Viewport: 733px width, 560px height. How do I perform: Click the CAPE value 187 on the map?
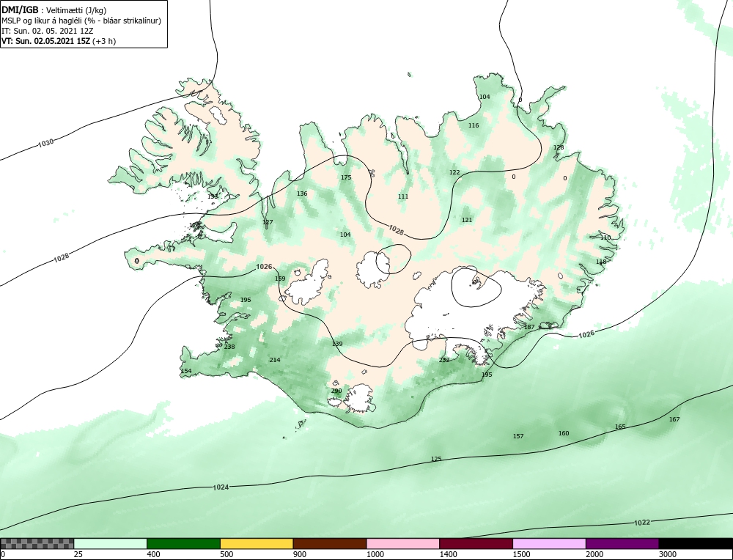coord(529,327)
